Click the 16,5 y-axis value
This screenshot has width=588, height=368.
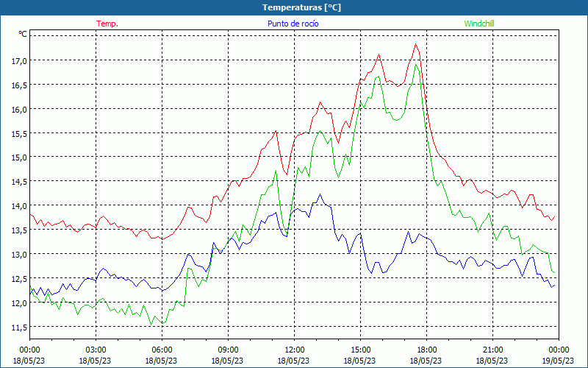coord(19,85)
